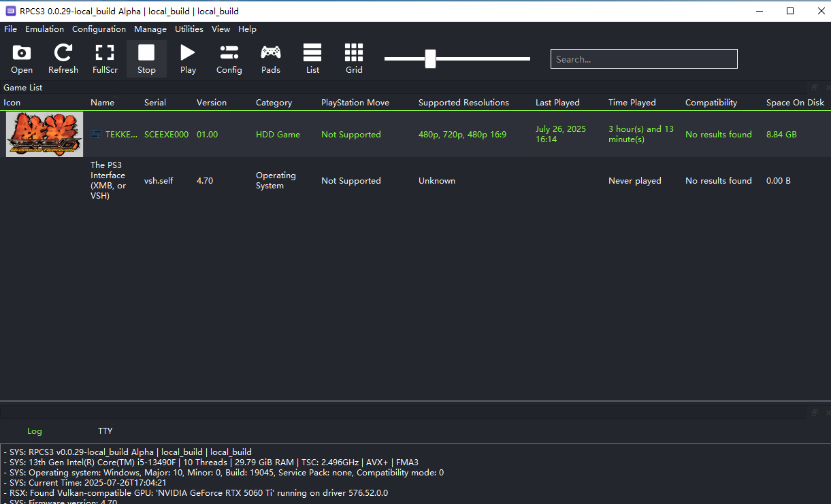Screen dimensions: 831x504
Task: Switch to List view mode
Action: coord(312,52)
